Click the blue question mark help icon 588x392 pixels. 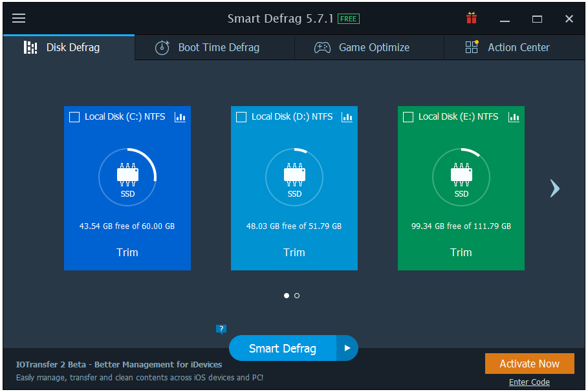221,329
